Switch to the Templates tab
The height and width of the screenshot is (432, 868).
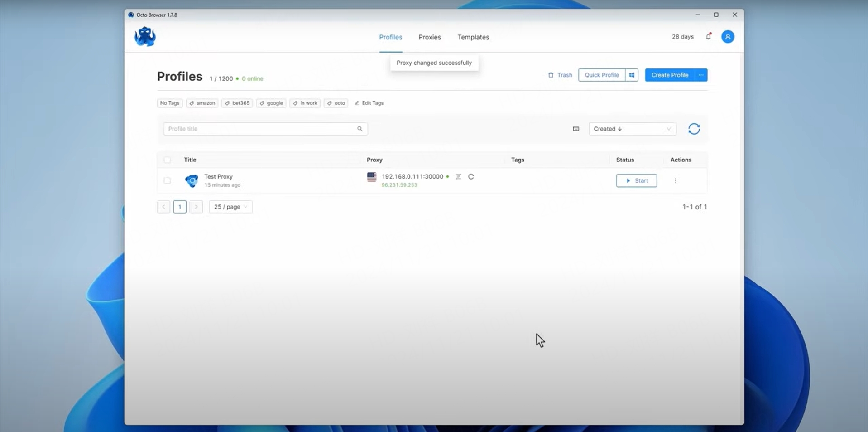tap(473, 37)
